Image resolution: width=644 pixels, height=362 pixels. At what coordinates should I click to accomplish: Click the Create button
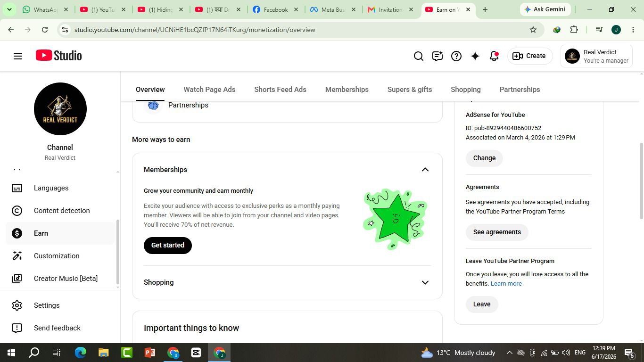point(529,56)
